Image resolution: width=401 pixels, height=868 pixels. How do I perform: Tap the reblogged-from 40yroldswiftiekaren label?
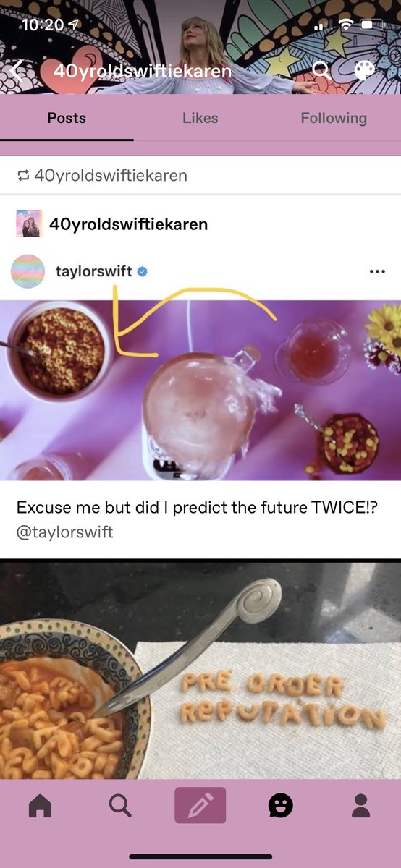102,175
